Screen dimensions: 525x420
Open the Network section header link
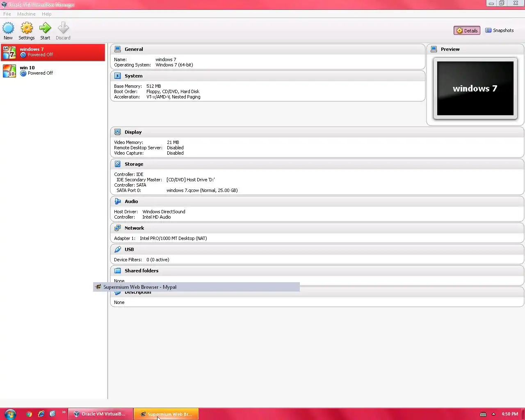tap(135, 228)
